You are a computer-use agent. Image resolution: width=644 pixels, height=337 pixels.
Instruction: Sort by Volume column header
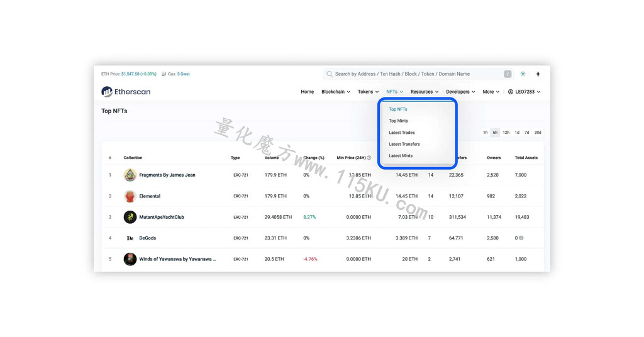tap(272, 158)
